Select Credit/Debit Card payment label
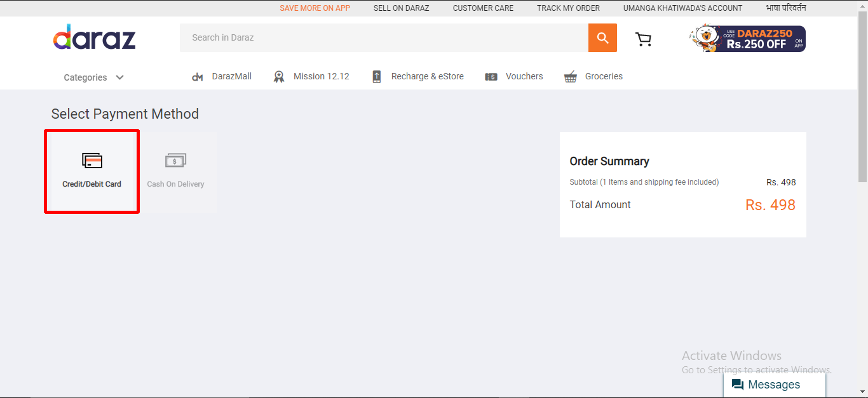The width and height of the screenshot is (868, 398). click(92, 184)
